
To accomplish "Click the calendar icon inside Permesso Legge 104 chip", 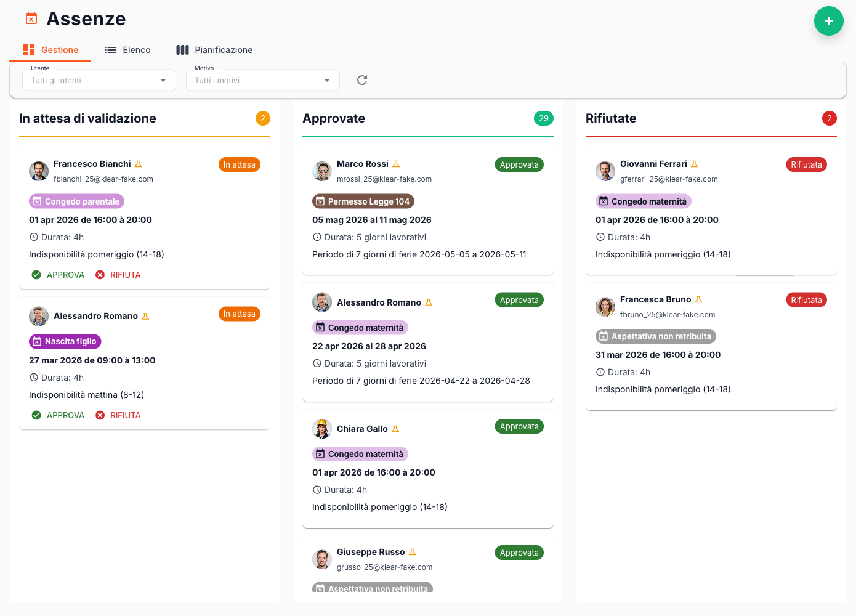I will click(x=321, y=201).
